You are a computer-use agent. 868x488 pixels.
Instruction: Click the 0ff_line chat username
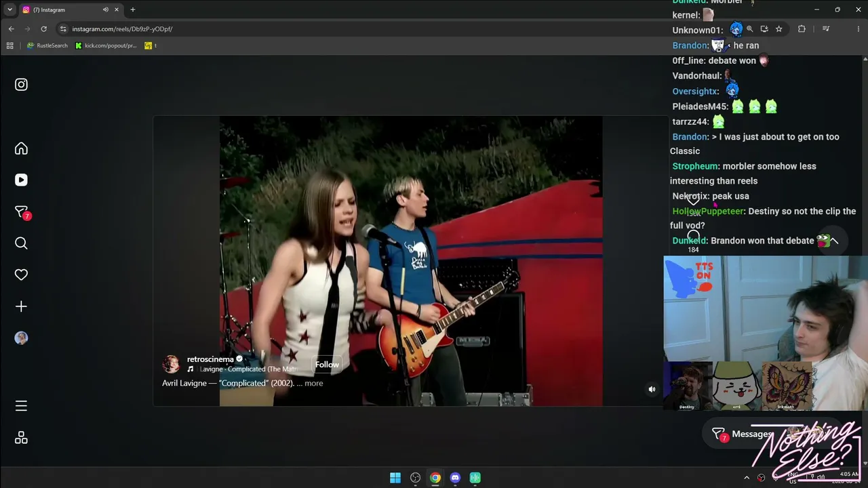pos(688,60)
